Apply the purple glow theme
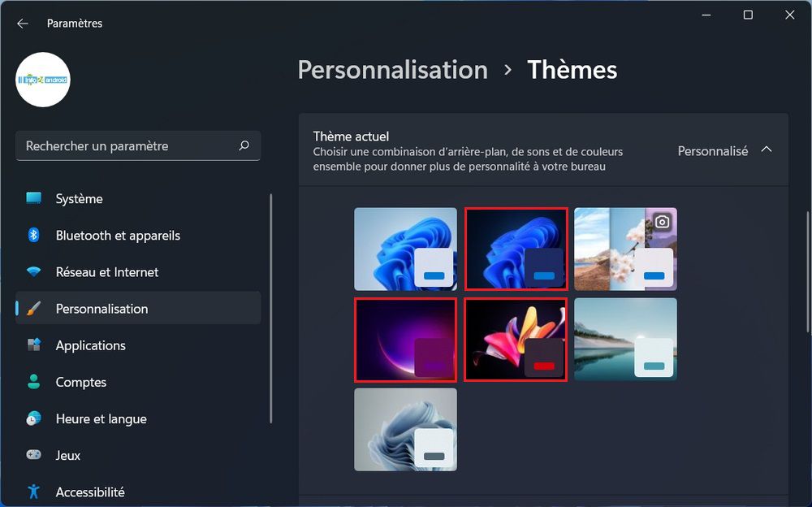 405,340
